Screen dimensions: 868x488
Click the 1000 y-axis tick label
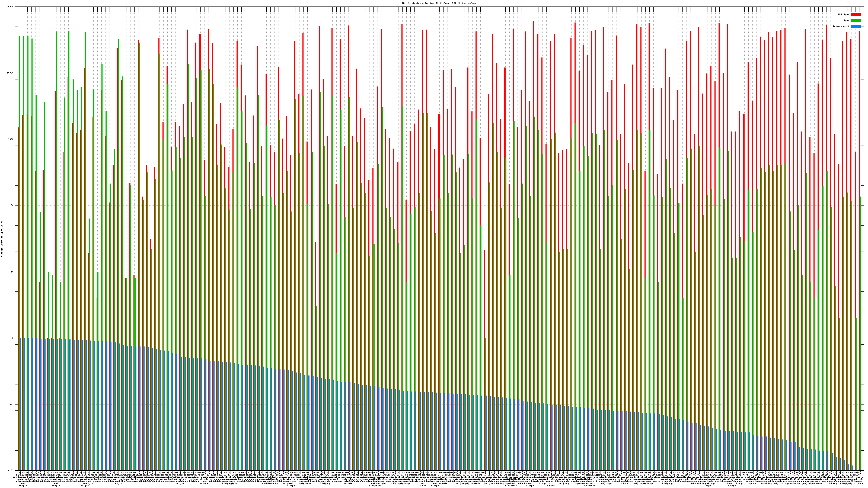[x=11, y=139]
